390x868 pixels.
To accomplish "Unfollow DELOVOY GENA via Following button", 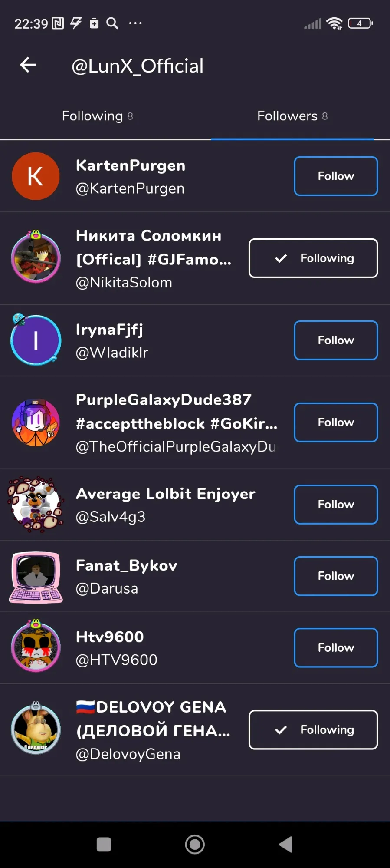I will (313, 730).
